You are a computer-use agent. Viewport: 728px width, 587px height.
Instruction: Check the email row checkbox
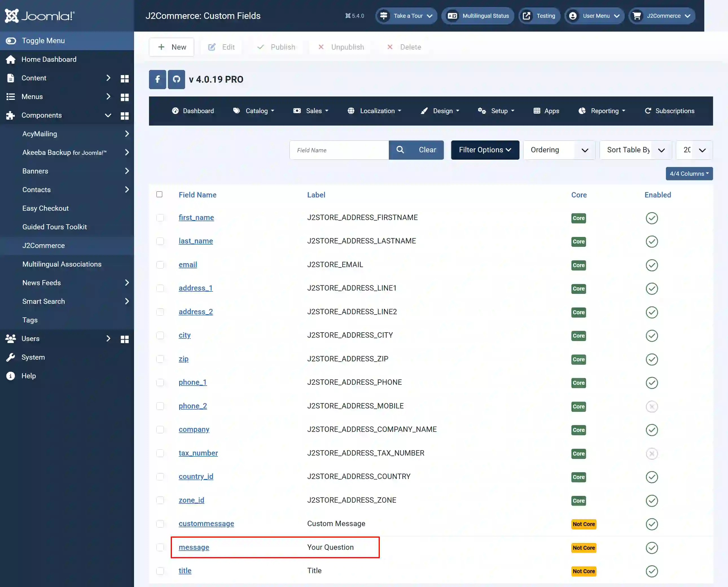(x=160, y=265)
